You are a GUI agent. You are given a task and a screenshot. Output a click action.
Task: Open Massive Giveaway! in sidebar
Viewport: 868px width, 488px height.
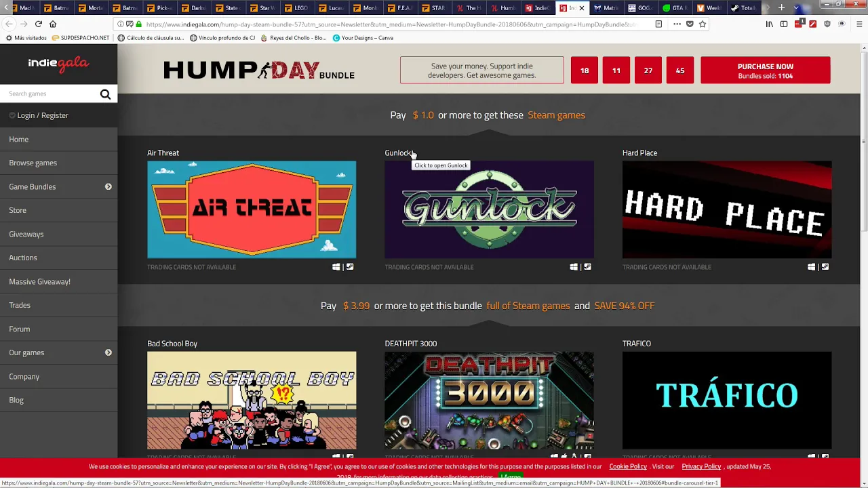(39, 281)
